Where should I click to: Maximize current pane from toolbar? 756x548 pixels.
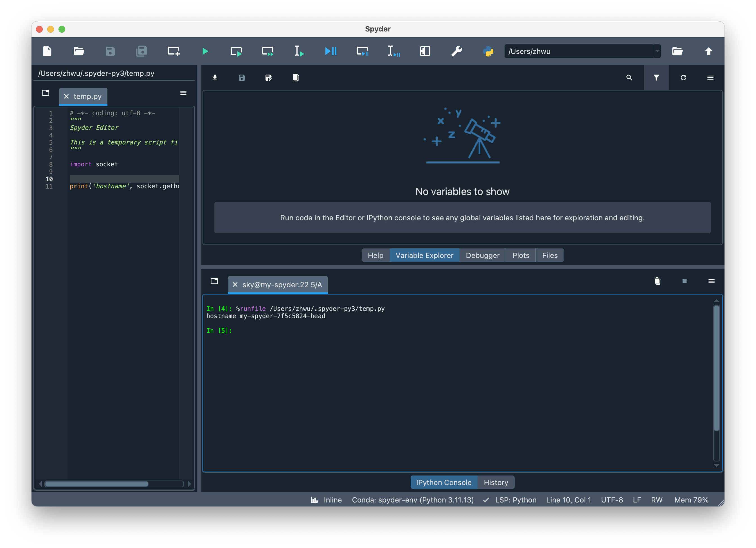(425, 51)
